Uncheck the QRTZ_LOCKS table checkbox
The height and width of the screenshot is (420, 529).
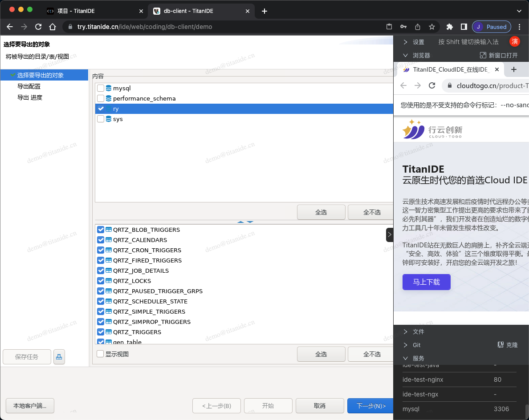[101, 281]
